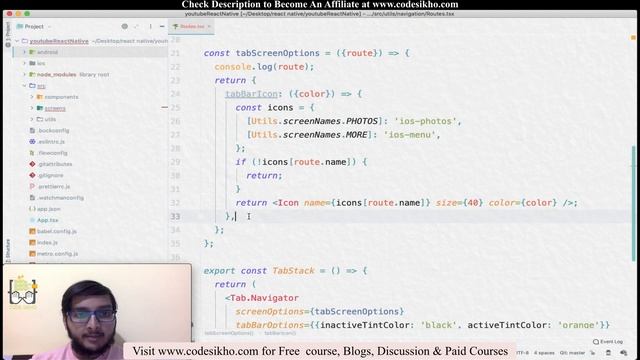Click the 'ios-photos' string literal

(x=425, y=121)
